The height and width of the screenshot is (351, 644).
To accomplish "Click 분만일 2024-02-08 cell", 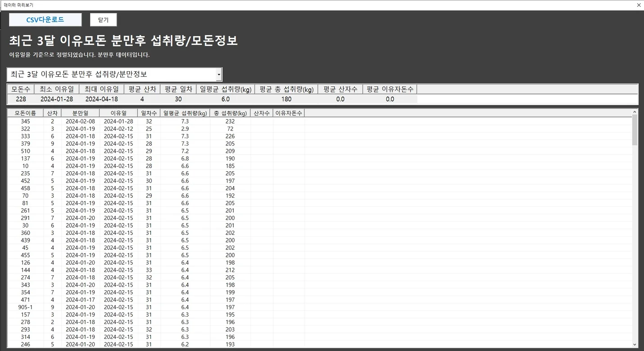I will click(80, 121).
